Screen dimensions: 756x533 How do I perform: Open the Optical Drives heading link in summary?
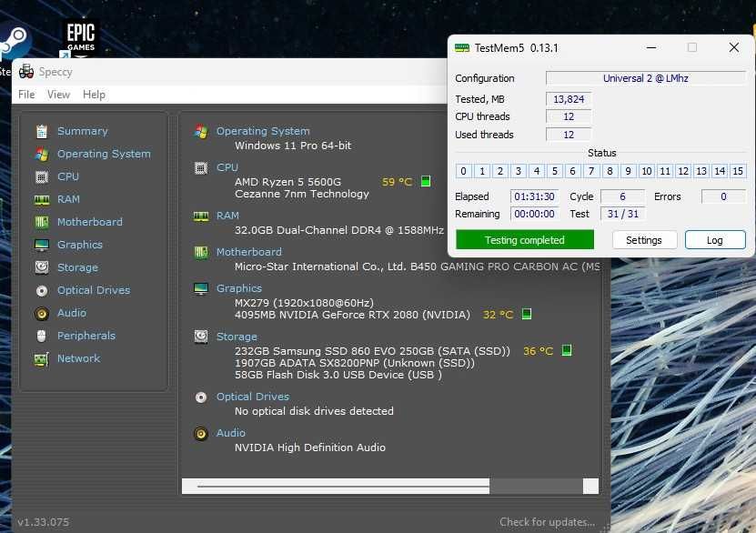coord(253,397)
